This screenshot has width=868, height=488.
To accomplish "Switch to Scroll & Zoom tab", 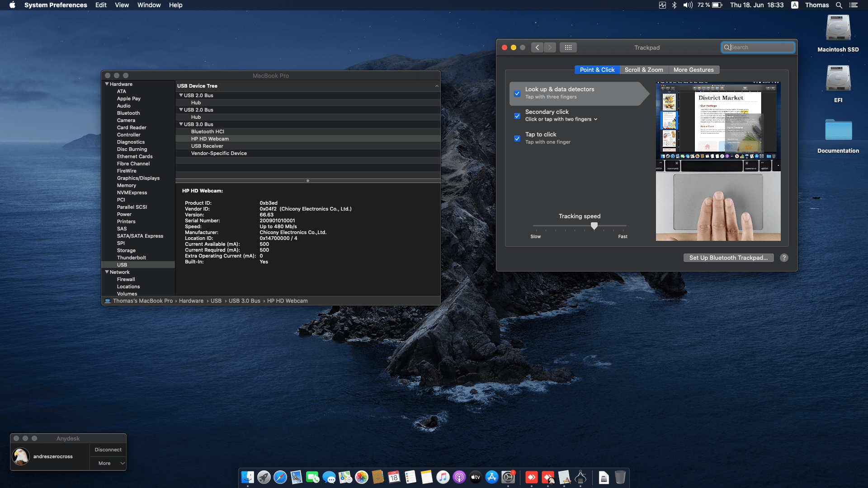I will 644,70.
